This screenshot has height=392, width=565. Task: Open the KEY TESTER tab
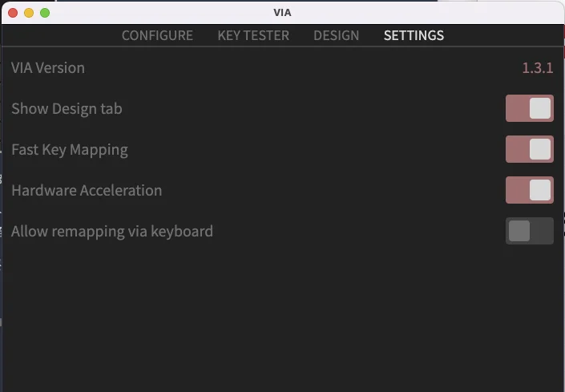coord(253,35)
